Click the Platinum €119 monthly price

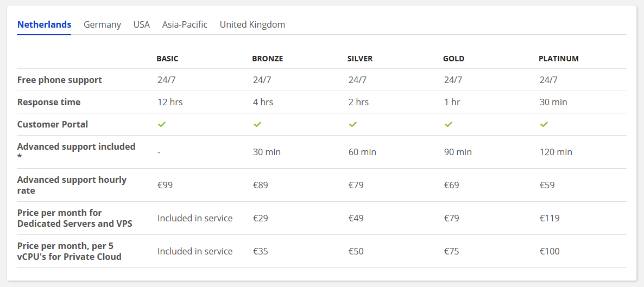click(x=550, y=219)
